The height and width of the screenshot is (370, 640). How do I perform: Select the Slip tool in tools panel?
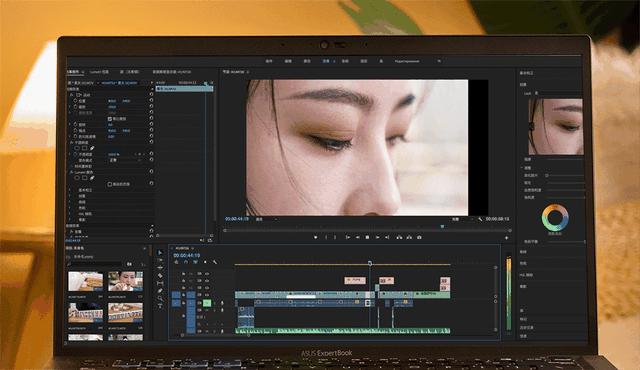(x=160, y=283)
